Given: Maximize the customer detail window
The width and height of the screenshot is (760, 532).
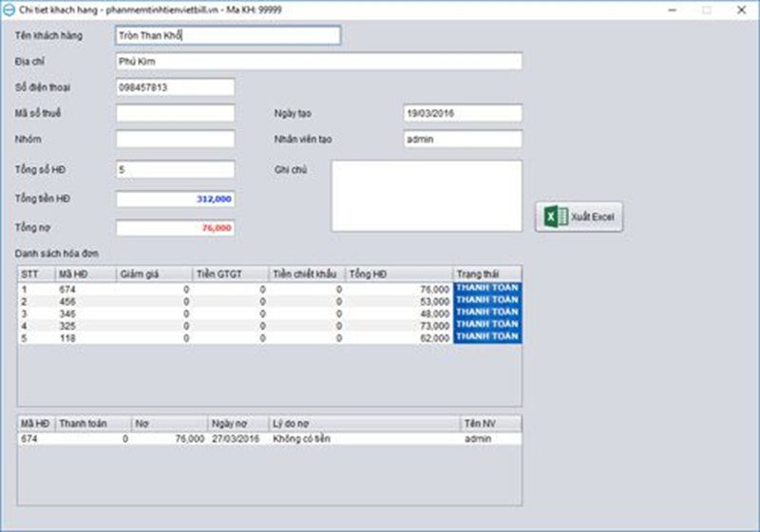Looking at the screenshot, I should point(706,9).
